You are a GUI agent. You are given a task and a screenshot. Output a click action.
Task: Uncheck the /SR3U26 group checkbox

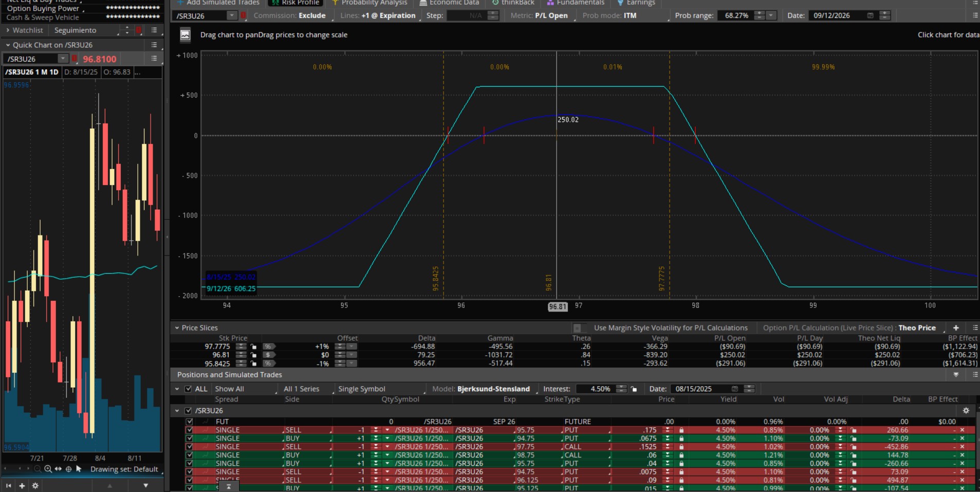coord(188,411)
